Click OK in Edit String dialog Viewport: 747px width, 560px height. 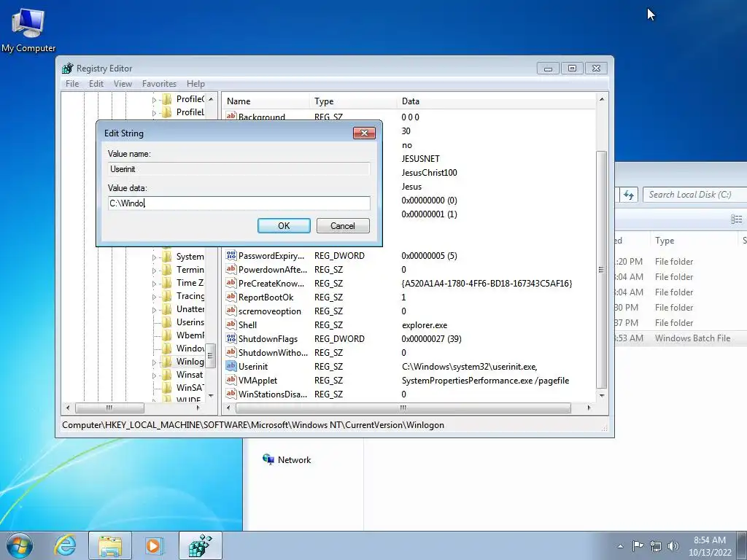click(x=284, y=226)
